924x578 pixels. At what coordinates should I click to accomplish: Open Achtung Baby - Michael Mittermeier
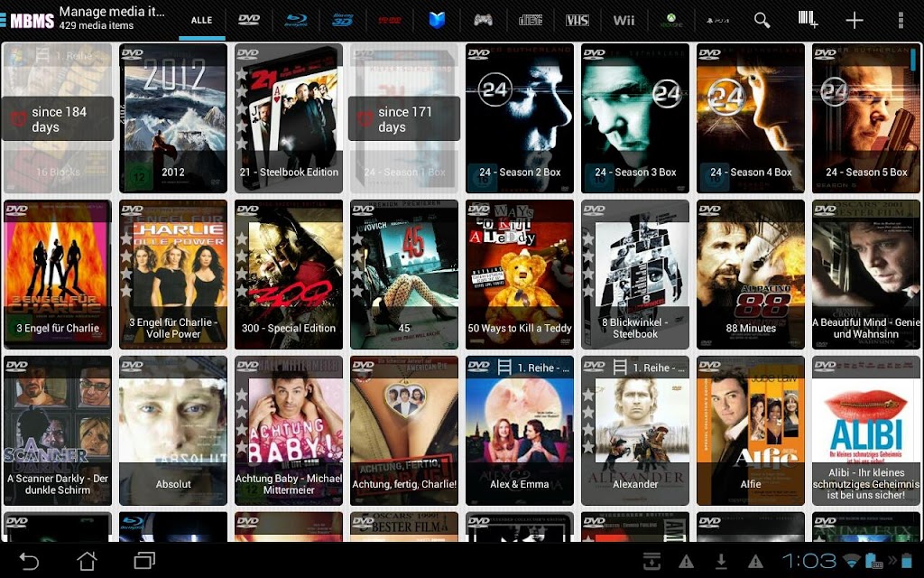pos(289,431)
